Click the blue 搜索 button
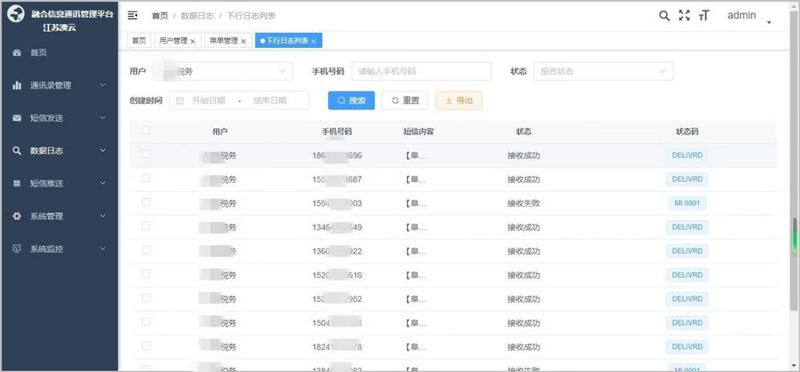Viewport: 800px width, 372px height. pyautogui.click(x=352, y=101)
